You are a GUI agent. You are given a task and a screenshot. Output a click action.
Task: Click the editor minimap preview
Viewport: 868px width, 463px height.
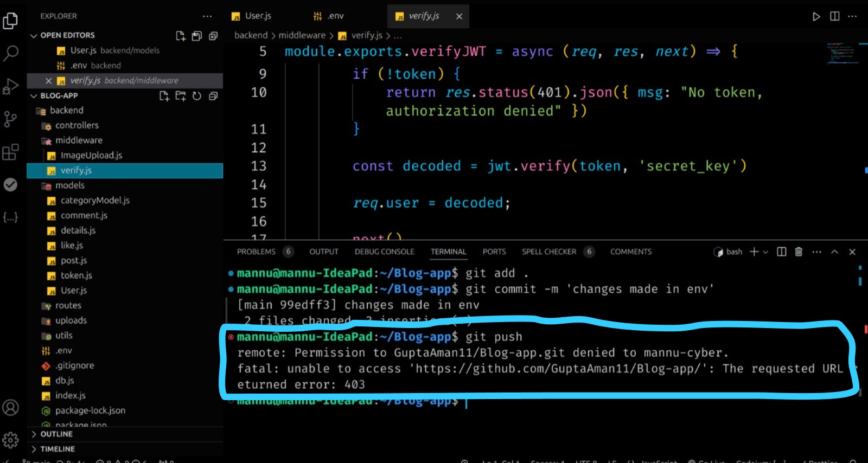pos(843,53)
